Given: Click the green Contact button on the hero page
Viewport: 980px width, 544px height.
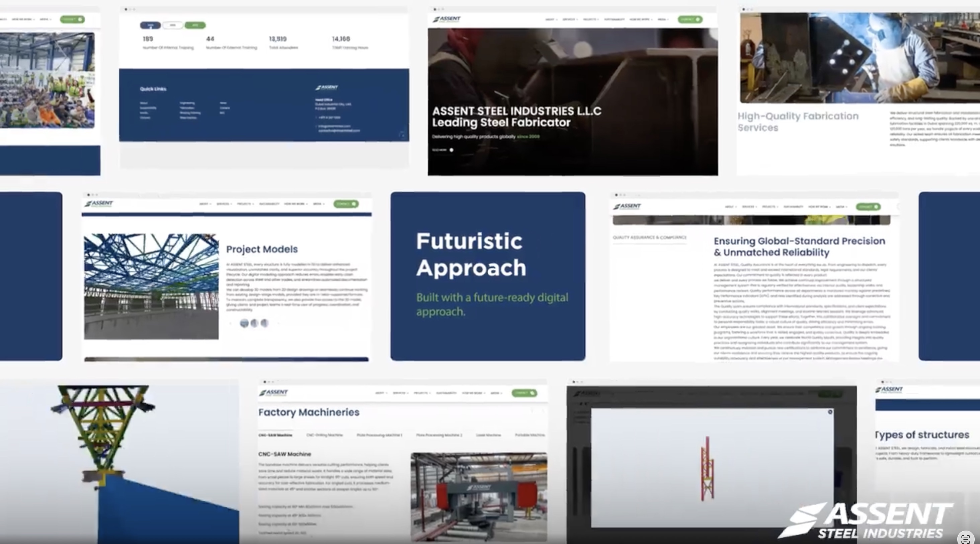Looking at the screenshot, I should coord(690,19).
